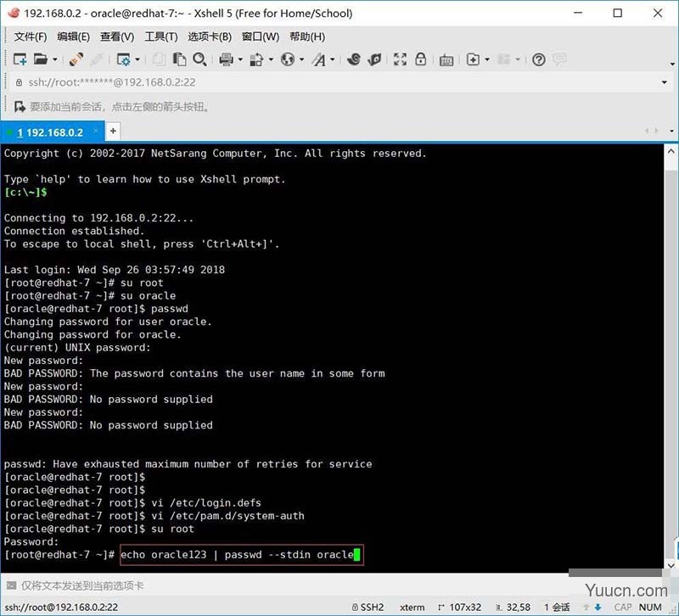Screen dimensions: 679x616
Task: Click the Find magnifier icon
Action: tap(199, 59)
